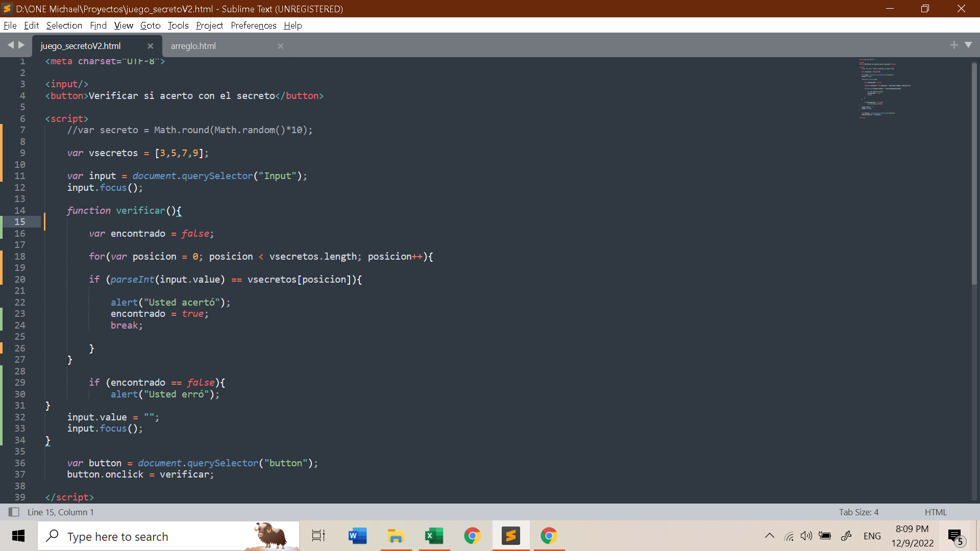Click battery status tray icon
This screenshot has height=551, width=980.
825,536
